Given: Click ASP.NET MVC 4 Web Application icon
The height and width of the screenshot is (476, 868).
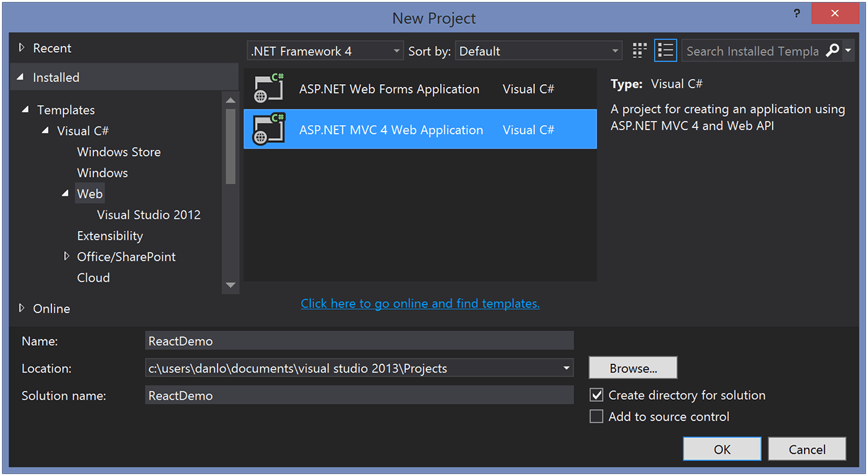Looking at the screenshot, I should point(269,130).
